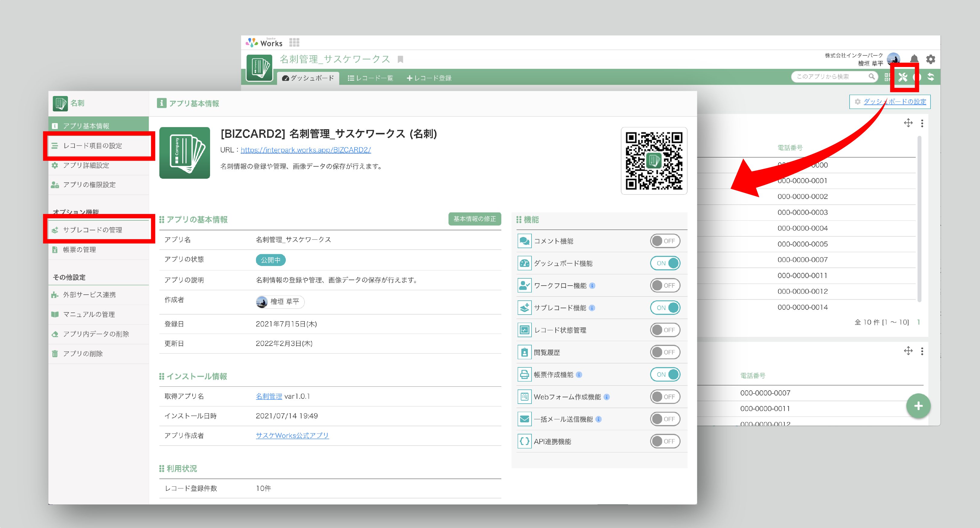Turn on the コメント機能 toggle
Image resolution: width=980 pixels, height=528 pixels.
pyautogui.click(x=665, y=241)
